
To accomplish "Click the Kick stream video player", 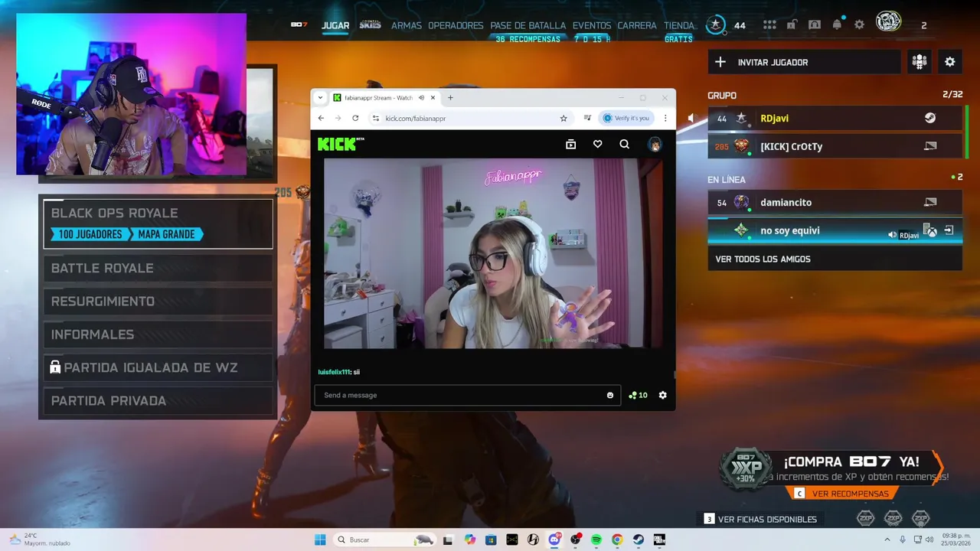I will [x=494, y=253].
